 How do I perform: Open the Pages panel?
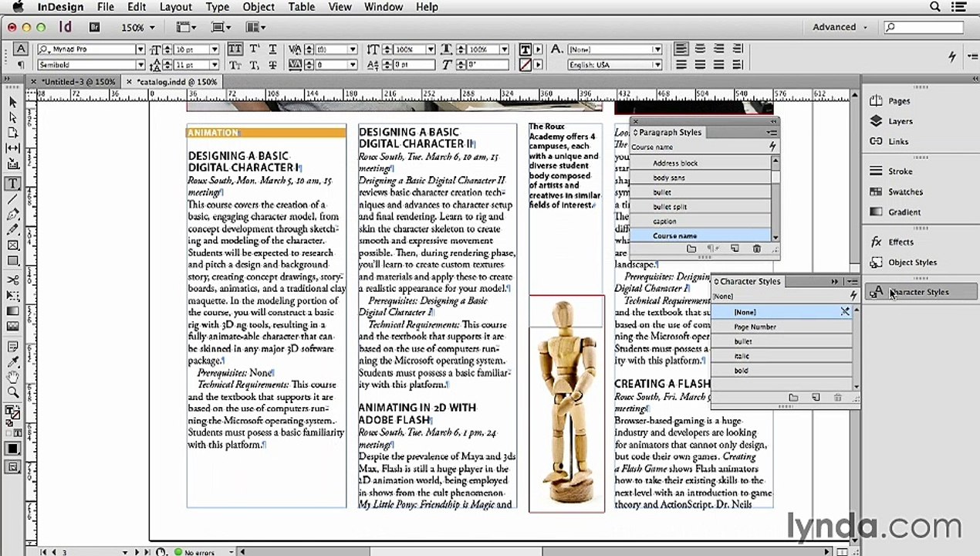pyautogui.click(x=898, y=101)
